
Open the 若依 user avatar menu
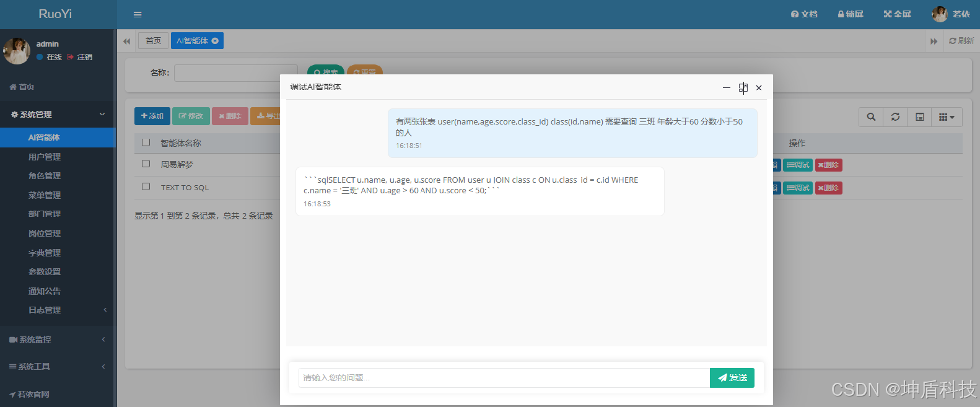pyautogui.click(x=951, y=14)
